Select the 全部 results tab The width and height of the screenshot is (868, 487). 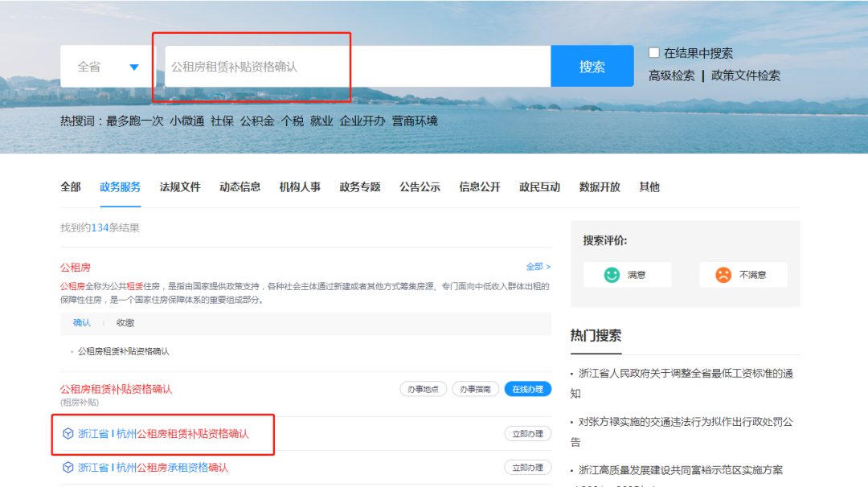(x=71, y=187)
